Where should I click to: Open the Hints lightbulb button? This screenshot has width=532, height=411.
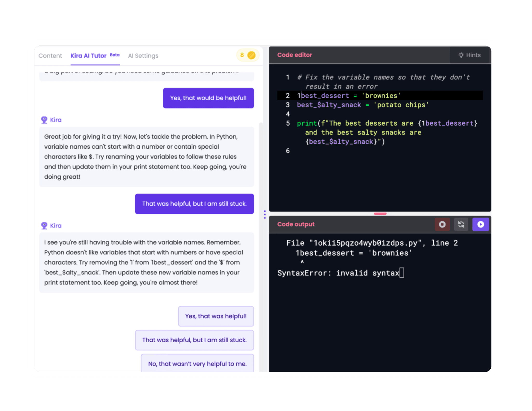(x=470, y=55)
